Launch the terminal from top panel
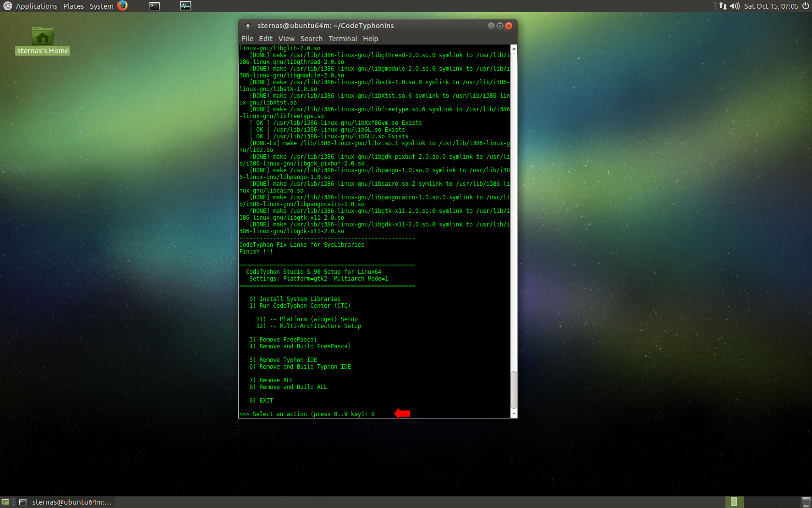Image resolution: width=812 pixels, height=508 pixels. click(155, 6)
